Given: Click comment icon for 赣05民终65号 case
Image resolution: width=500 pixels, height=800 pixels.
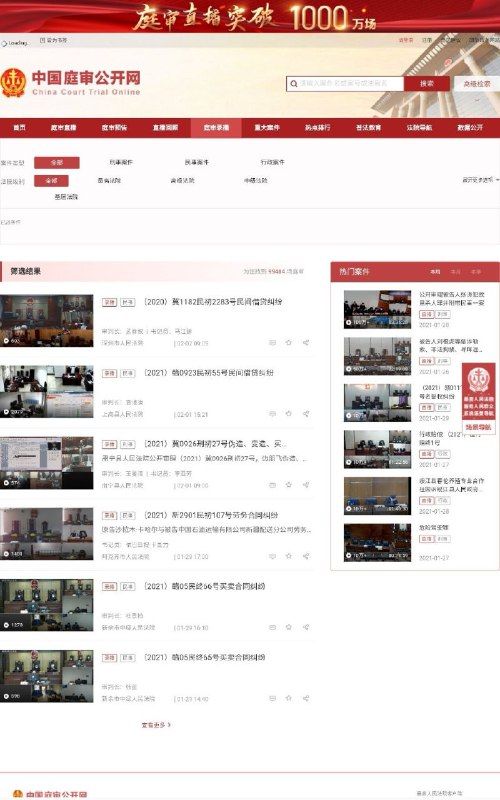Looking at the screenshot, I should click(272, 698).
